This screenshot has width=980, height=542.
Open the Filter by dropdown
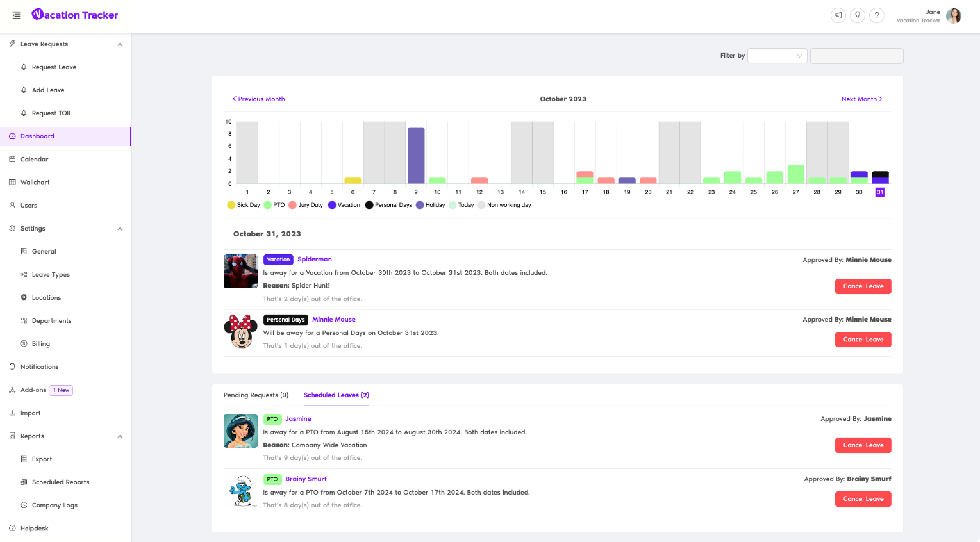[x=777, y=56]
